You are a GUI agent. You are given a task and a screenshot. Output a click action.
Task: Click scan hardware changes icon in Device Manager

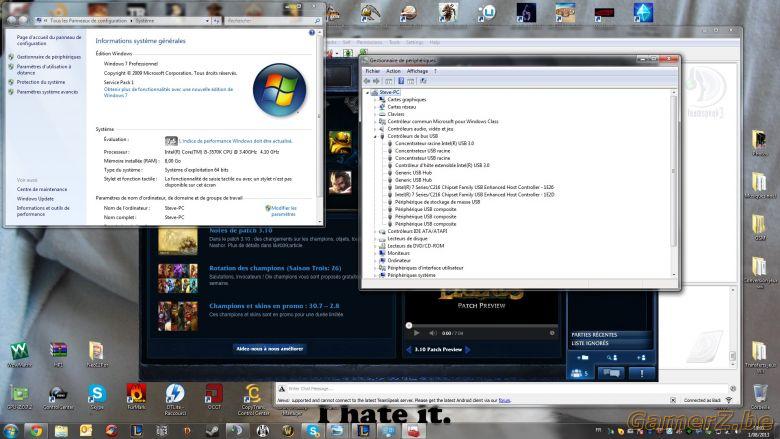click(x=423, y=81)
